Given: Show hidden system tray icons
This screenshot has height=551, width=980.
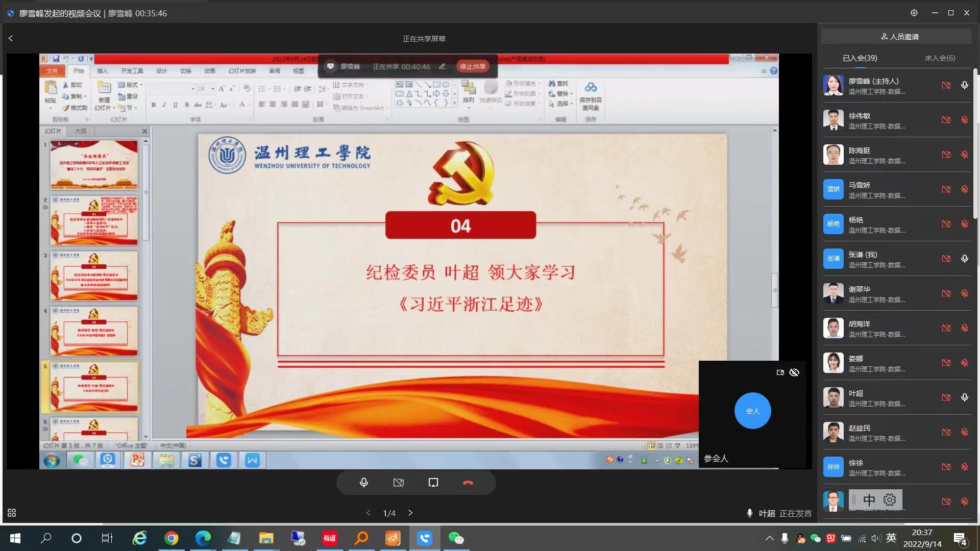Looking at the screenshot, I should [770, 538].
